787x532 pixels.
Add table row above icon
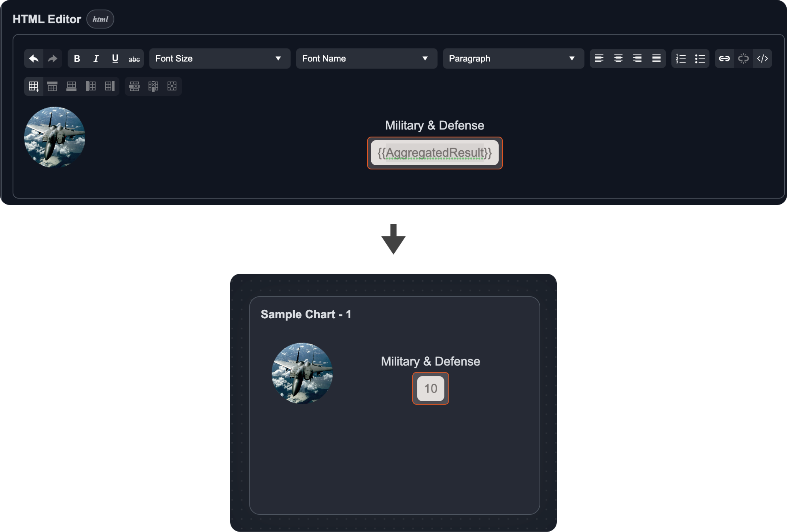(52, 86)
